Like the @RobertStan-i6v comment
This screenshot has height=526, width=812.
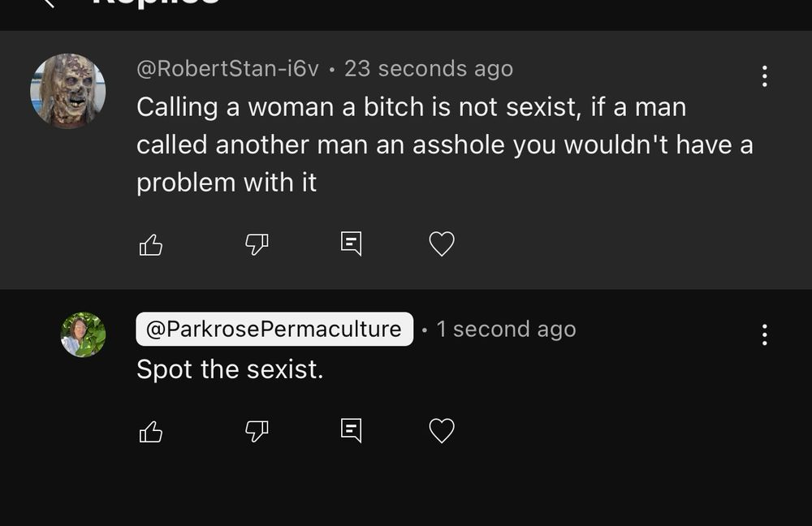click(x=151, y=244)
